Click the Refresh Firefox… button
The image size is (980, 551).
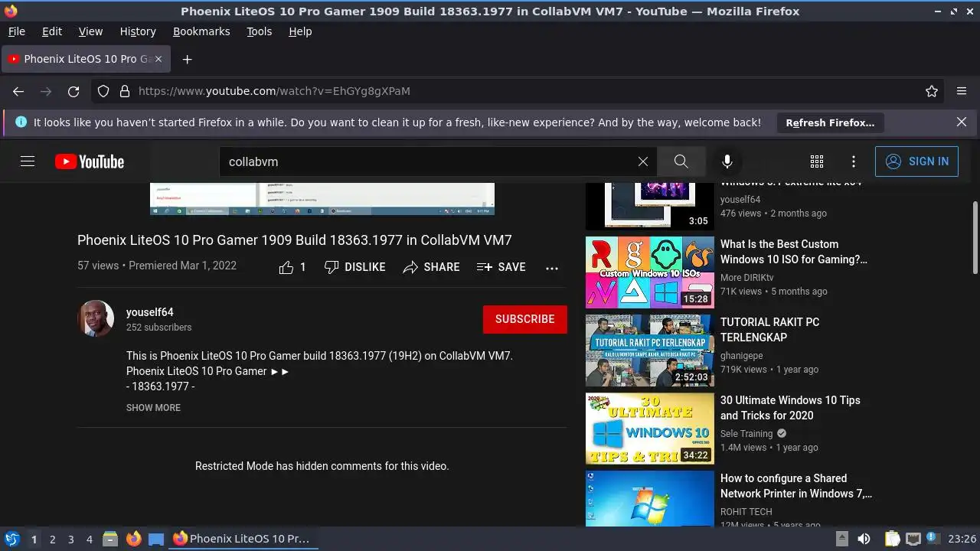830,122
